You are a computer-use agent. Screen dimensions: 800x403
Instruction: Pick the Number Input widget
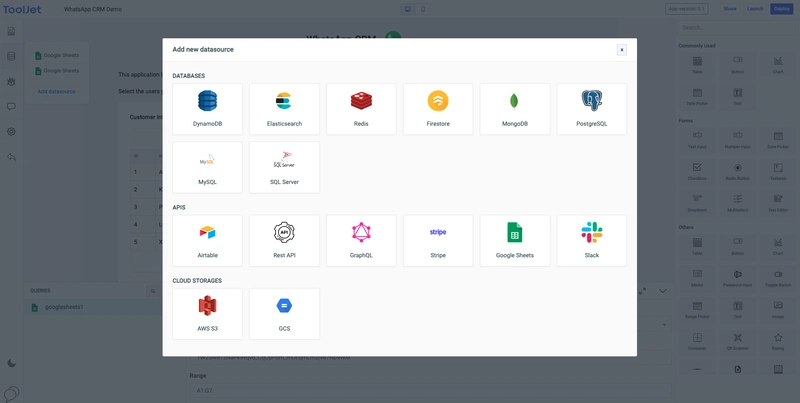[x=737, y=140]
